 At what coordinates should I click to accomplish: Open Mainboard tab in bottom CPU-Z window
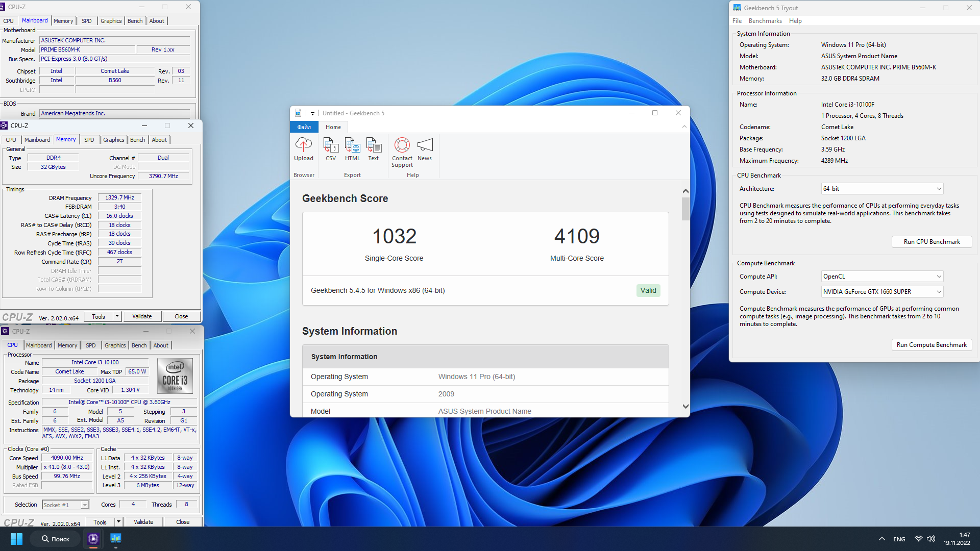39,345
